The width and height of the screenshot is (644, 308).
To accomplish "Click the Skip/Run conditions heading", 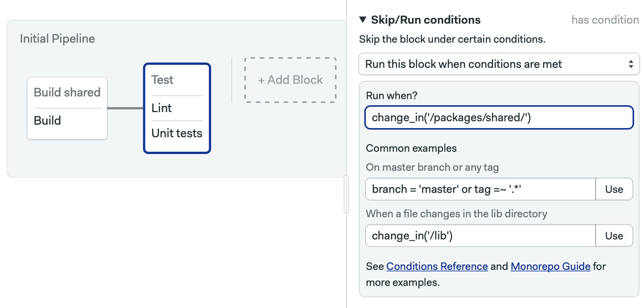I will 426,20.
